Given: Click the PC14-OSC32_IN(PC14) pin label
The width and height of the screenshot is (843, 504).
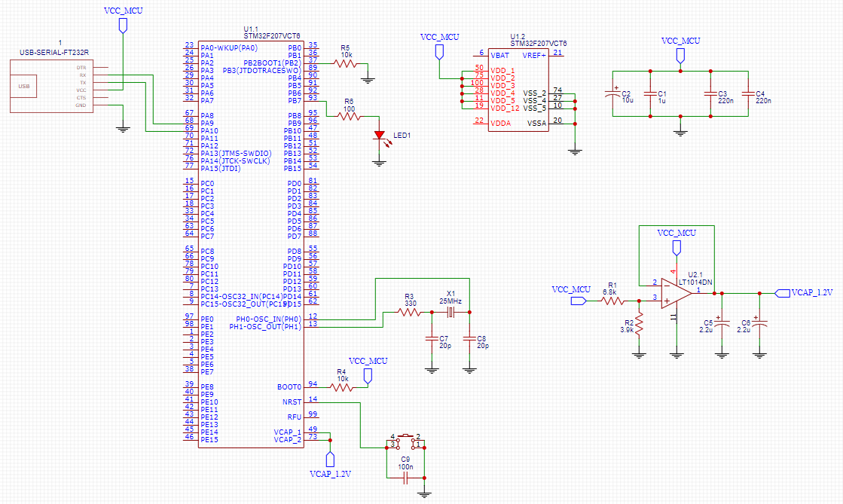Looking at the screenshot, I should 241,296.
